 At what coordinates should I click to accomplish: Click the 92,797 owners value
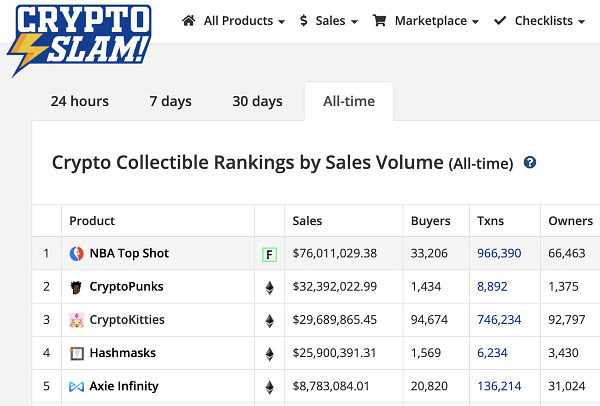pos(567,320)
